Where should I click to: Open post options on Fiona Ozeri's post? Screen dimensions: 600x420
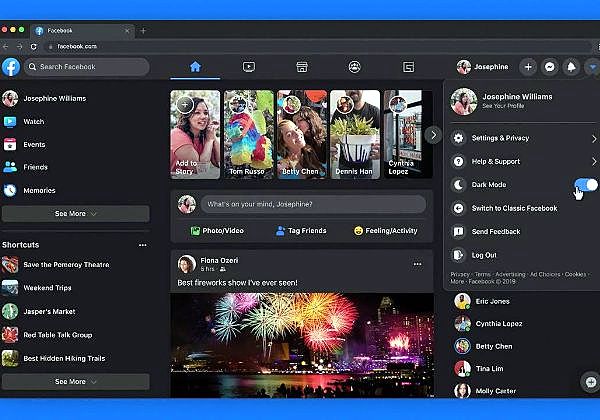tap(418, 264)
